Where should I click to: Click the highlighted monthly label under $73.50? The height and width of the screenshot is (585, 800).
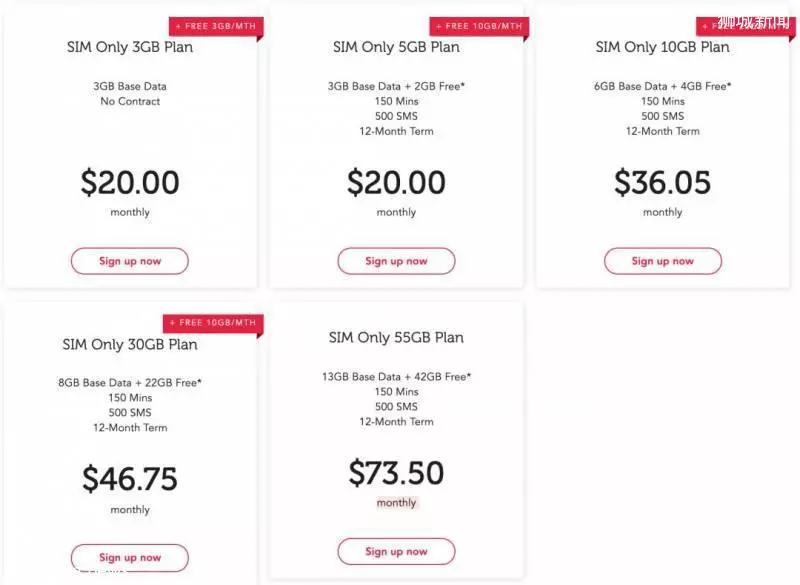tap(396, 503)
